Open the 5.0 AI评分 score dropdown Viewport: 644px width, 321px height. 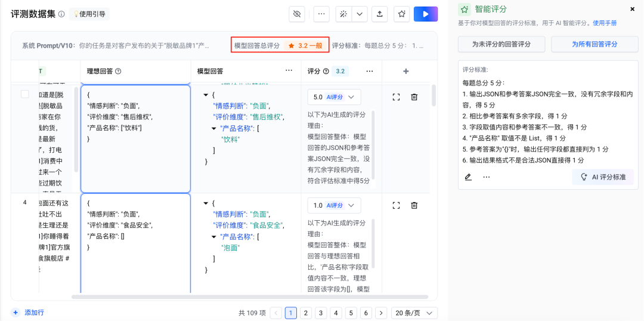(334, 97)
